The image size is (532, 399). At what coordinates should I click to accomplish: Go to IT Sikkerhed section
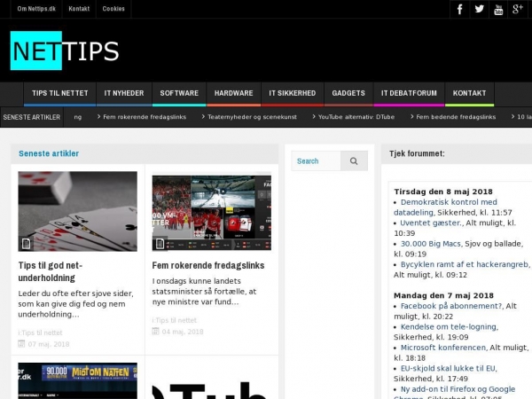(x=292, y=93)
